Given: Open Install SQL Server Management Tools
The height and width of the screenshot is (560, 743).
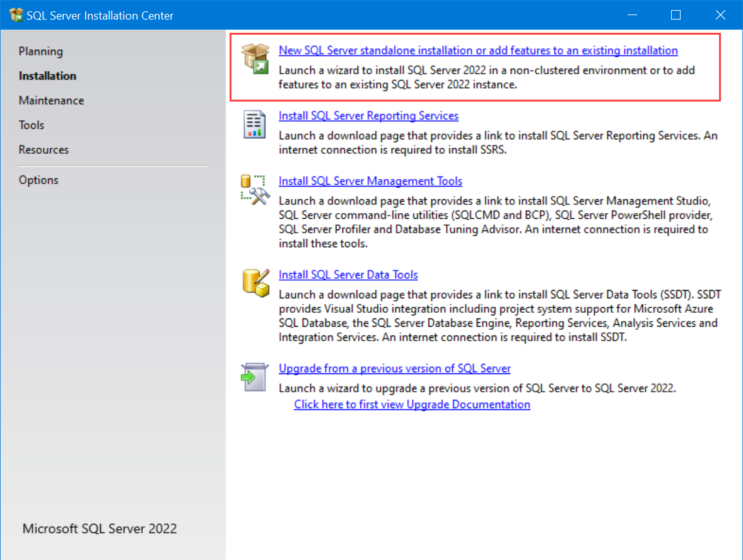Looking at the screenshot, I should pyautogui.click(x=370, y=181).
